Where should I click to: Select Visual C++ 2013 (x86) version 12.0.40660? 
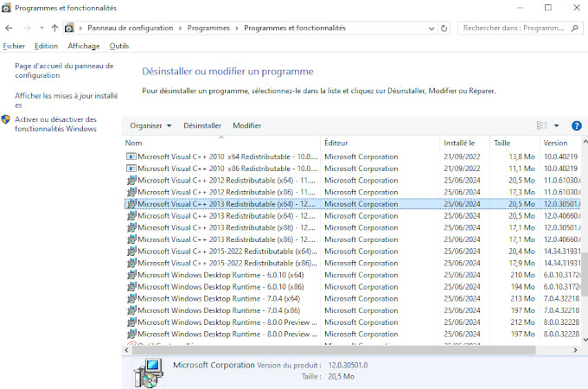(x=353, y=239)
